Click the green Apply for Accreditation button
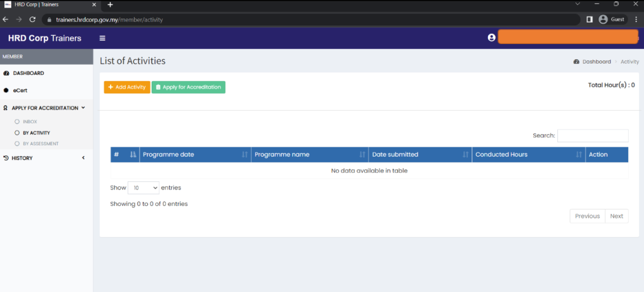The width and height of the screenshot is (644, 292). tap(188, 87)
